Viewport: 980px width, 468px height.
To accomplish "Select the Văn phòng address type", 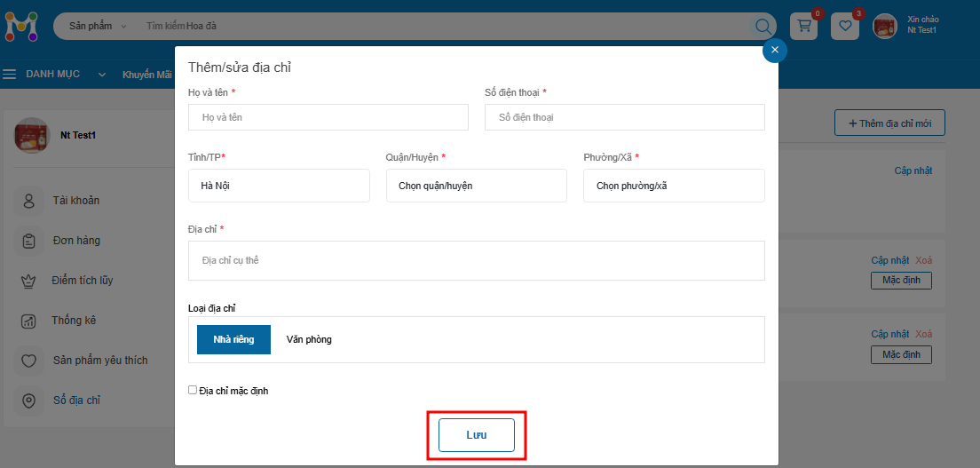I will (x=309, y=339).
